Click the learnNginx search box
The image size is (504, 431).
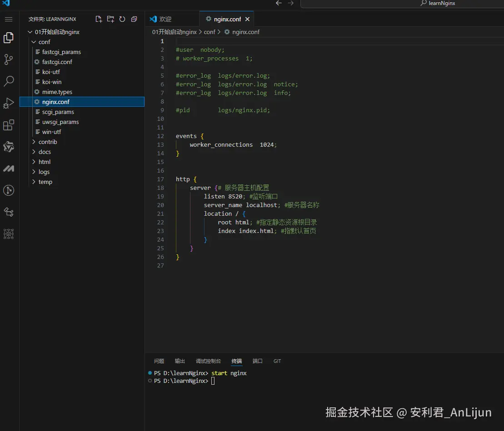click(x=402, y=3)
